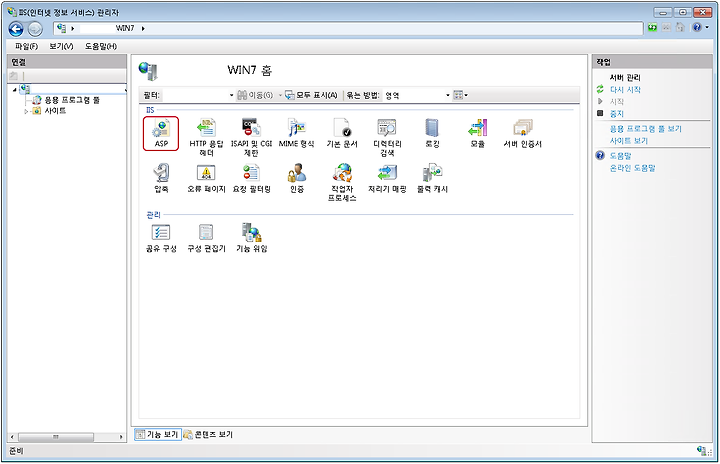Open MIME 형식 feature
This screenshot has height=464, width=720.
(x=297, y=133)
